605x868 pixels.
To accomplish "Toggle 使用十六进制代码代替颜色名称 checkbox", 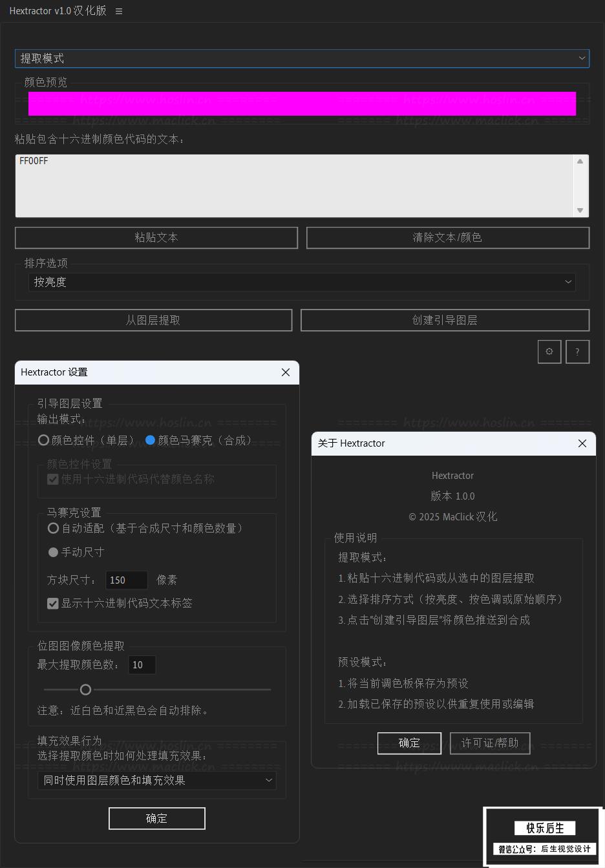I will click(131, 479).
